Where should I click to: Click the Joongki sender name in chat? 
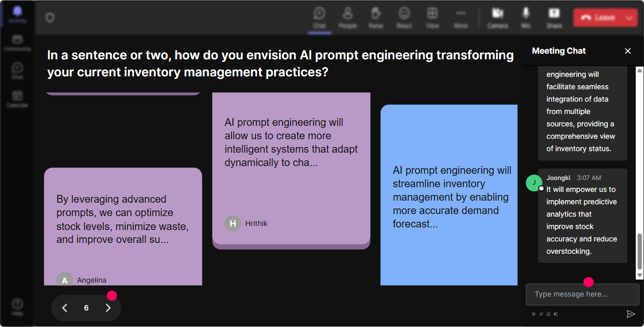pos(558,177)
